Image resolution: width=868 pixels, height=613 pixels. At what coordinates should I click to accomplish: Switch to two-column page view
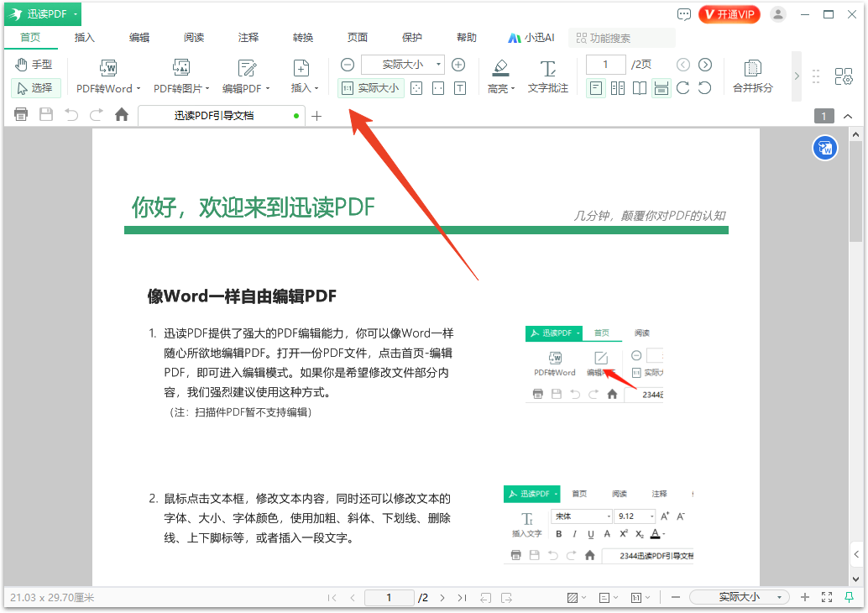617,87
